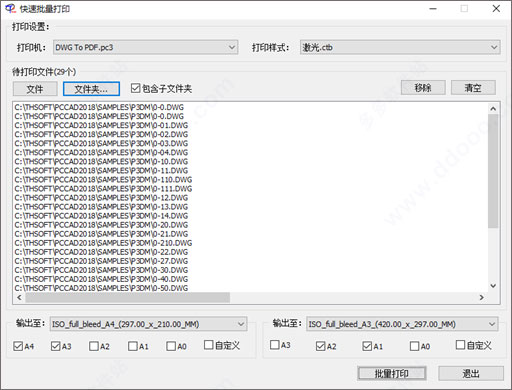
Task: Enable 自定义 in the ISO_full_bleed_A3 output group
Action: click(474, 345)
